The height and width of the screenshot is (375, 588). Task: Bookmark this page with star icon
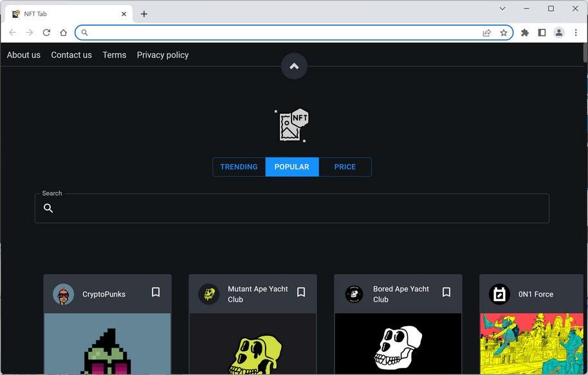click(504, 33)
